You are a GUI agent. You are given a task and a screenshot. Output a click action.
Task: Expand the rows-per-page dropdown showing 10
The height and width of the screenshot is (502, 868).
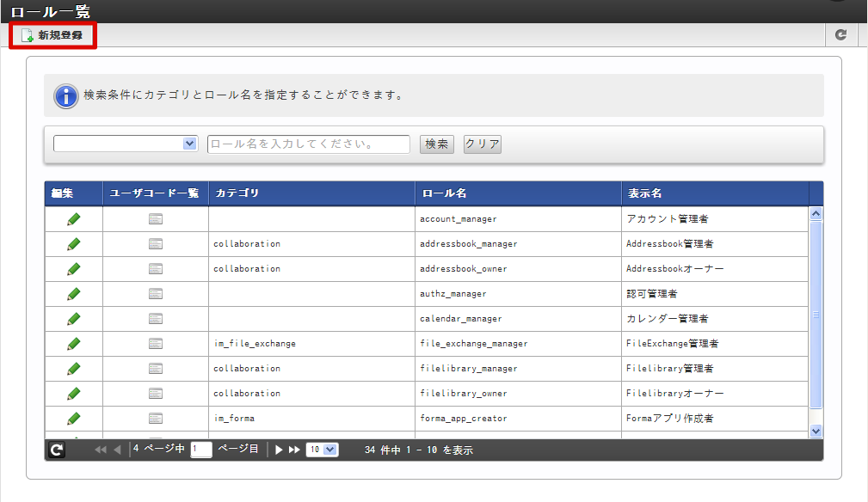tap(323, 450)
